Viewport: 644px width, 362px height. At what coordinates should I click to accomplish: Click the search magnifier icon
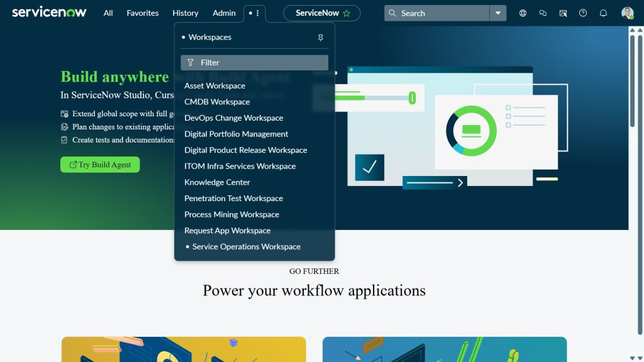click(x=392, y=13)
